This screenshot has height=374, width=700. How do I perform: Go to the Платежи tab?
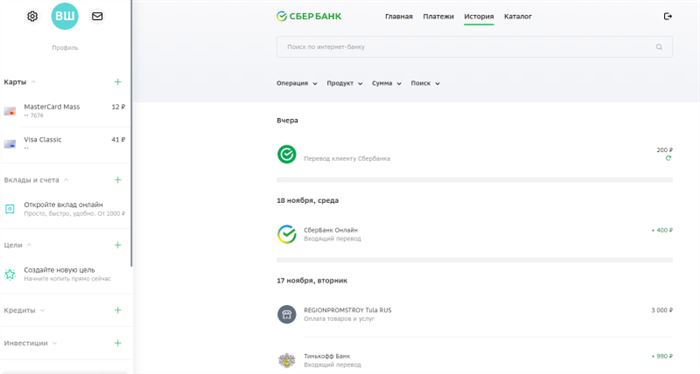[438, 17]
